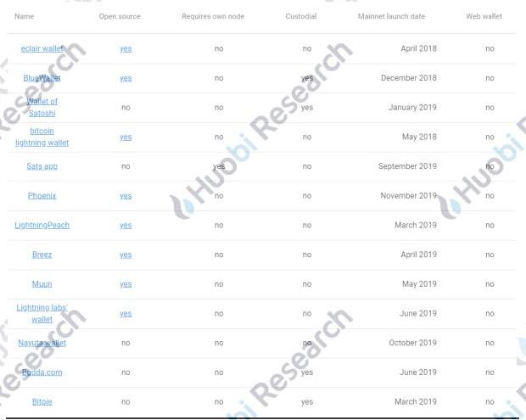Select Bitpie's 'March 2019' date cell
The height and width of the screenshot is (420, 526).
pyautogui.click(x=416, y=402)
